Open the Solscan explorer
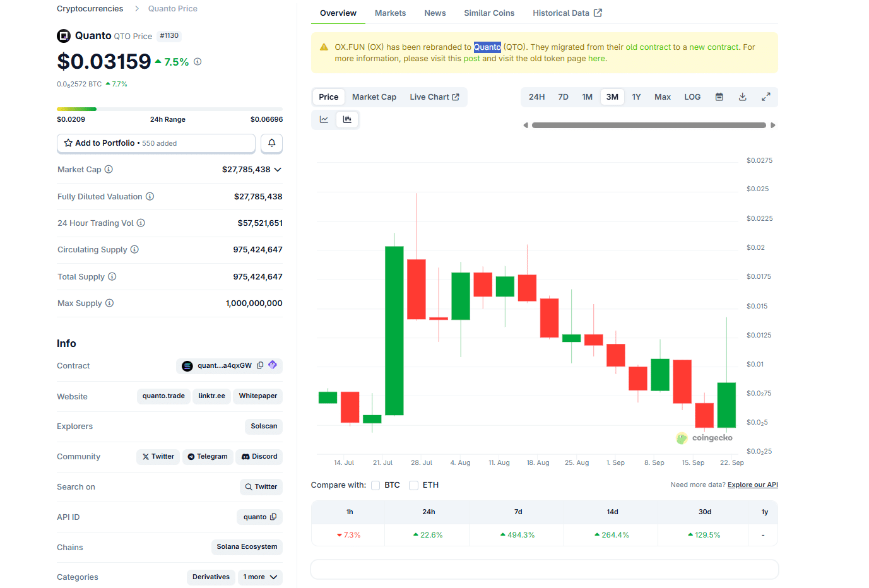This screenshot has height=588, width=869. coord(264,426)
